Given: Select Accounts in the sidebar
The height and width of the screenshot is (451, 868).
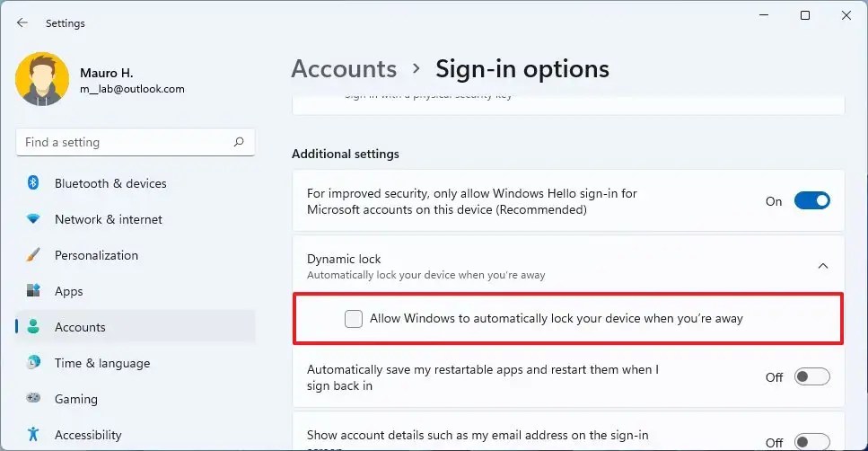Looking at the screenshot, I should point(136,327).
